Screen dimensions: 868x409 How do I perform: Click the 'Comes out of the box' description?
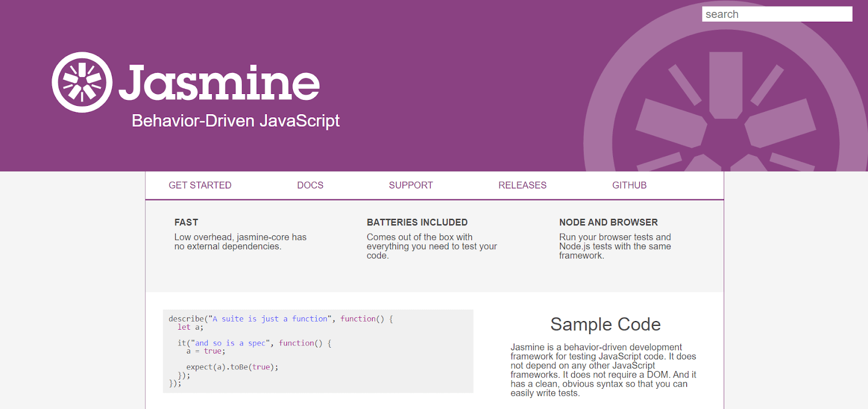coord(431,246)
